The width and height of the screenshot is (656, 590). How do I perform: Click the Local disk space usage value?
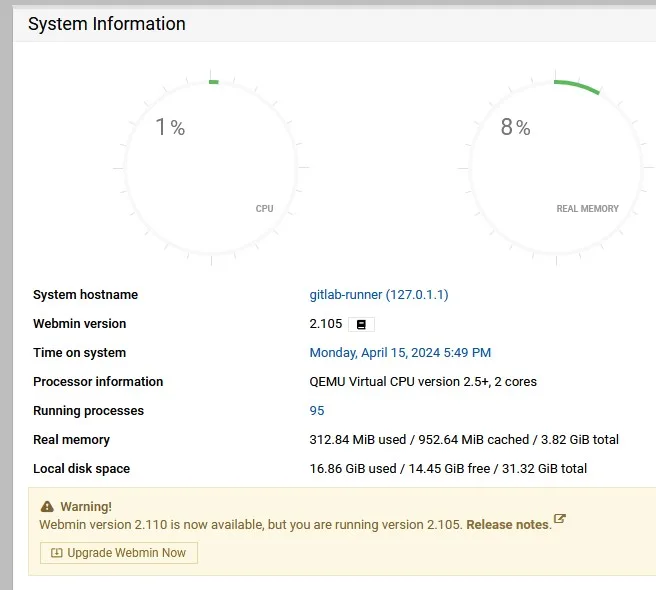coord(448,469)
